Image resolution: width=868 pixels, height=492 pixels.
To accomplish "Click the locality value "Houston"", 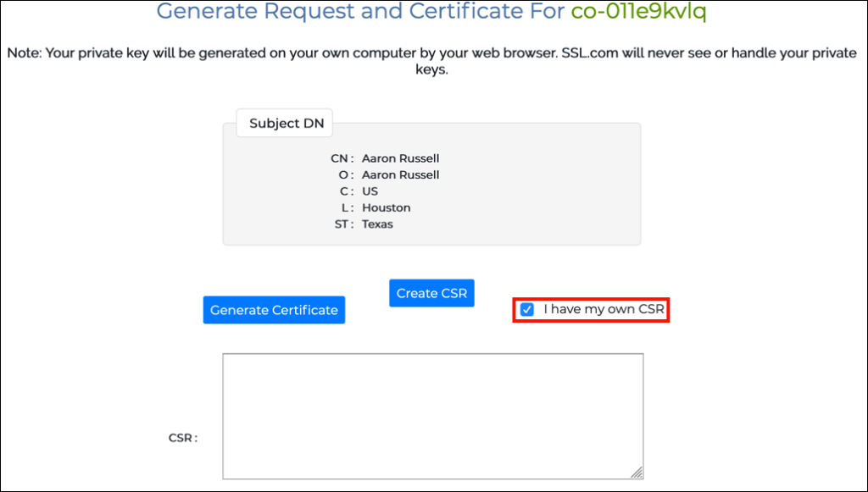I will [386, 207].
